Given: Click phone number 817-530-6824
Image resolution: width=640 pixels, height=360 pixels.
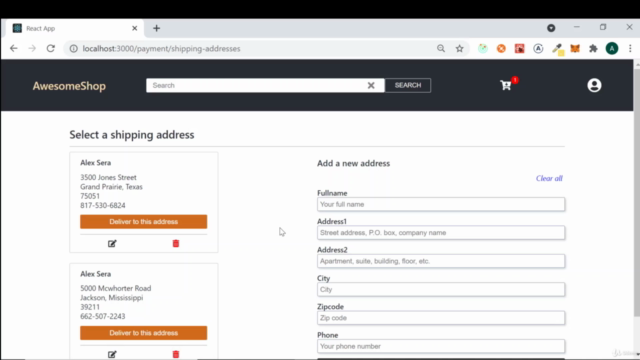Looking at the screenshot, I should pyautogui.click(x=103, y=205).
